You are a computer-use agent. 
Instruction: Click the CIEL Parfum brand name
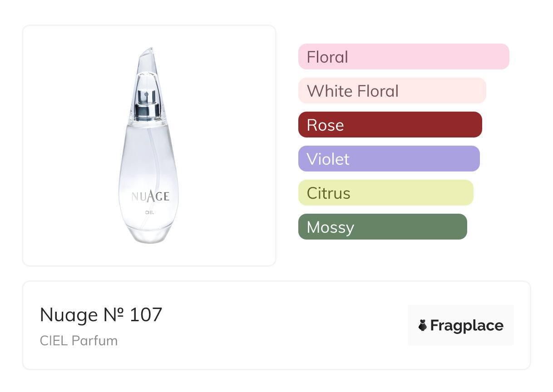point(79,340)
